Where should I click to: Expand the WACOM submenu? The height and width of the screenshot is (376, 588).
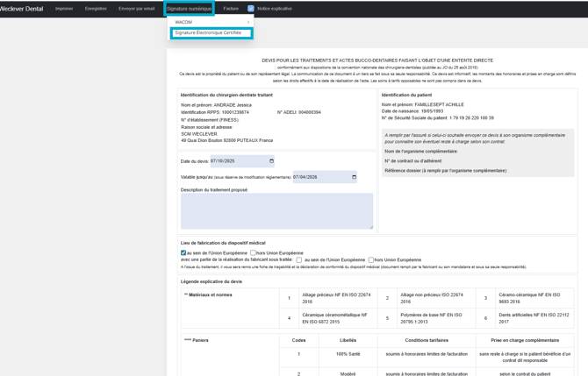[x=211, y=22]
